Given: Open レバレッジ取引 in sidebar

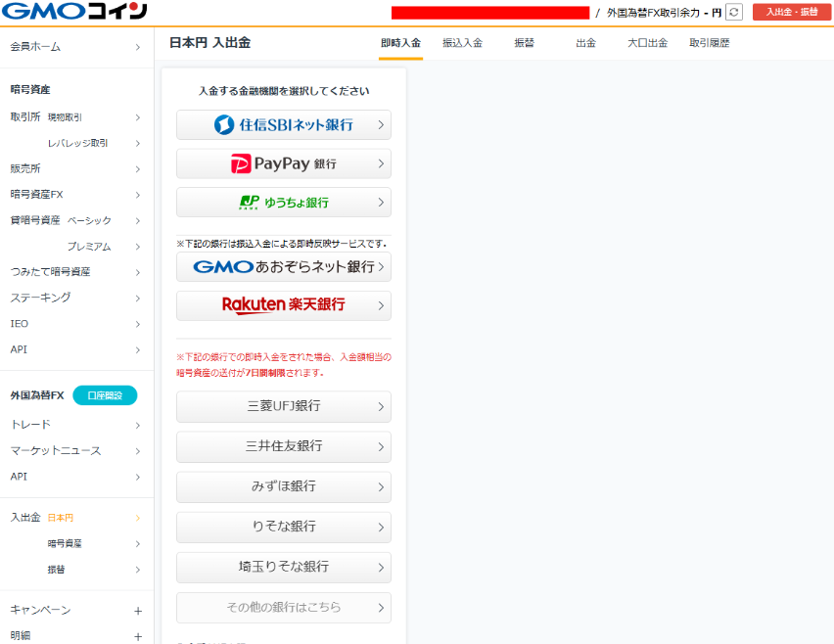Looking at the screenshot, I should tap(76, 143).
